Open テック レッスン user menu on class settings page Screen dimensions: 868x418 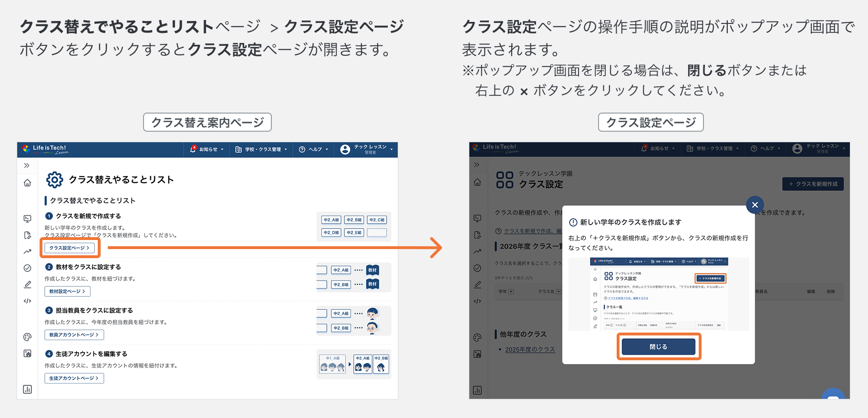pos(818,148)
